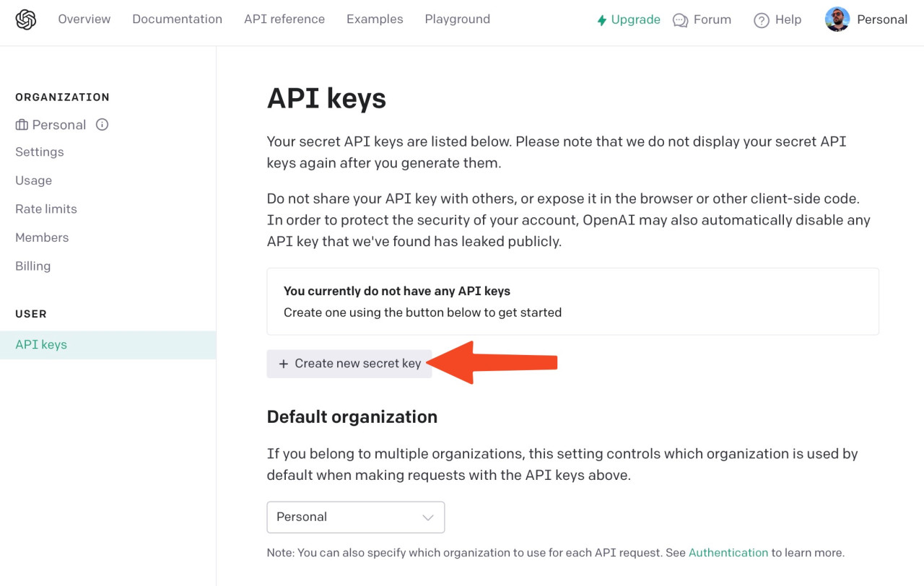Create new secret key

(349, 364)
